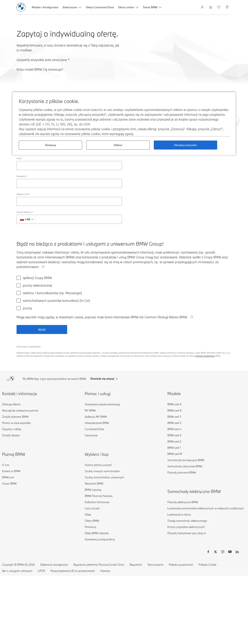Image resolution: width=248 pixels, height=644 pixels.
Task: Open 'Nota prawna' footer link
Action: coord(155,564)
